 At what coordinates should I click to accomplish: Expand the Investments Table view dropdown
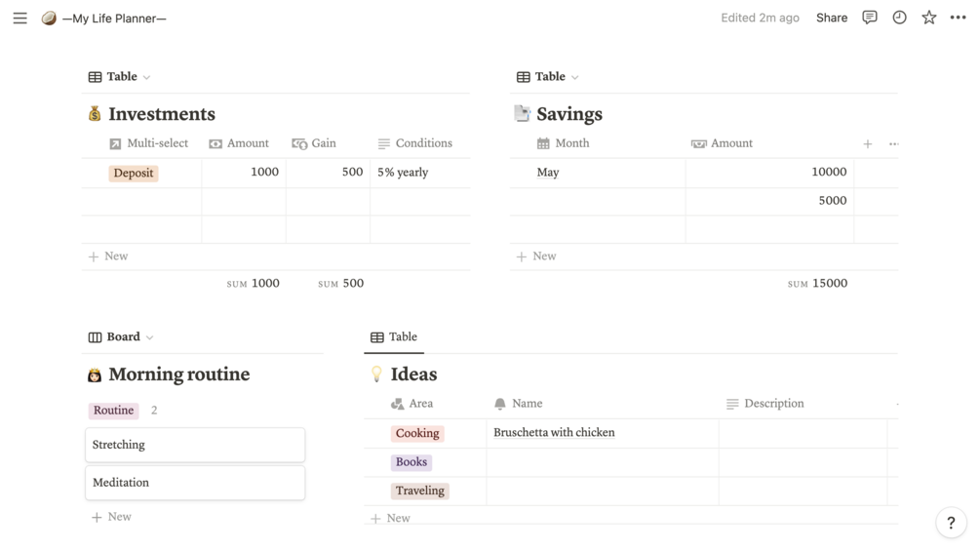(x=121, y=76)
